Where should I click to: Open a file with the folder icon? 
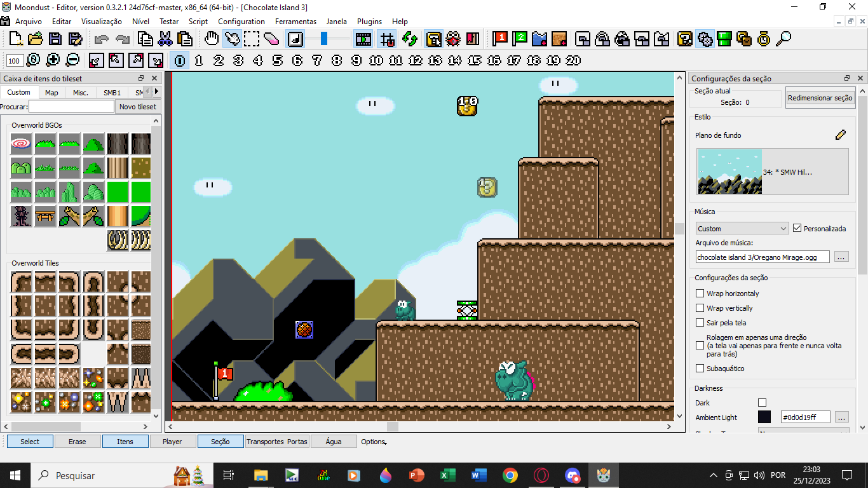click(x=36, y=39)
